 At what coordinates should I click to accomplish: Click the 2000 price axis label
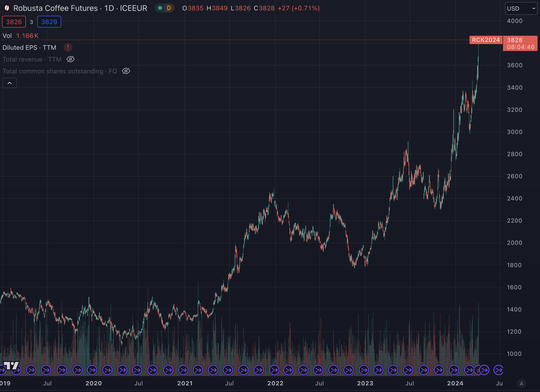pos(515,243)
